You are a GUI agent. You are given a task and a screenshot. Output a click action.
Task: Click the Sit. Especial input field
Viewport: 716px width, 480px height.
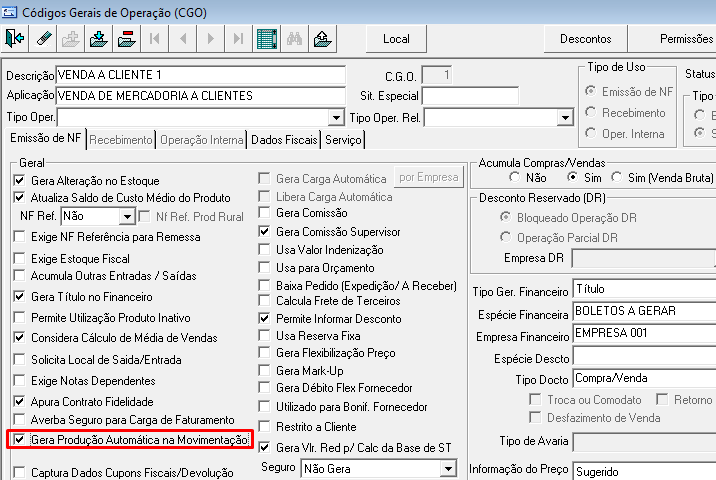coord(470,96)
